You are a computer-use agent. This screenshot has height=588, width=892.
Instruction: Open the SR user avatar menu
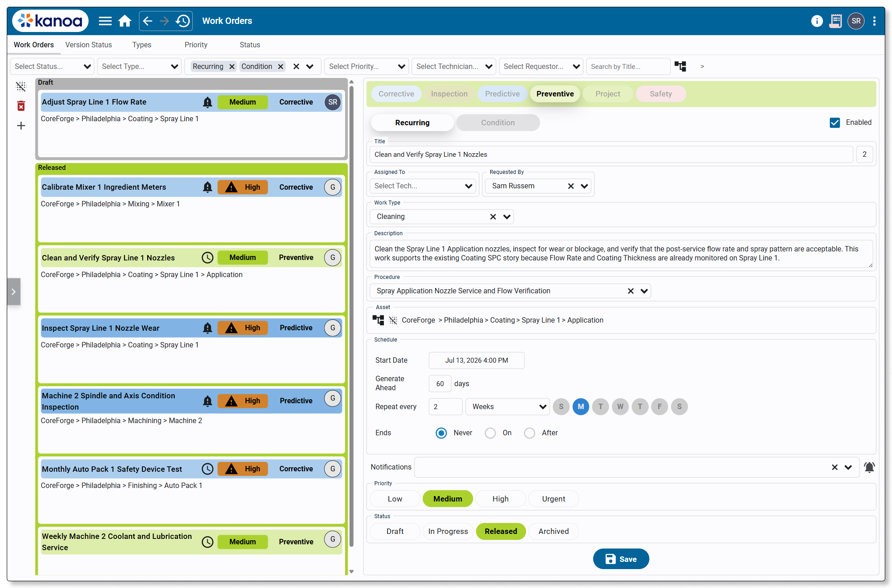point(856,21)
